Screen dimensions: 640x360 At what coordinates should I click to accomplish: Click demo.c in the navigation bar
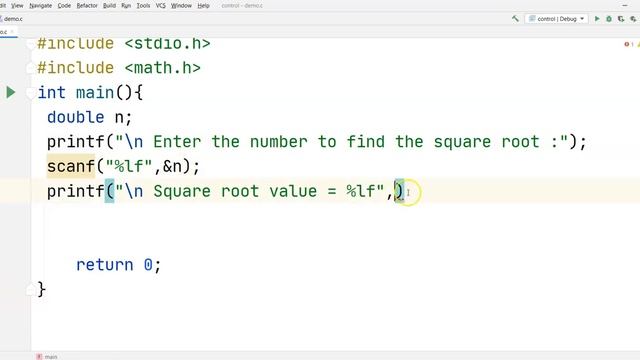click(12, 19)
